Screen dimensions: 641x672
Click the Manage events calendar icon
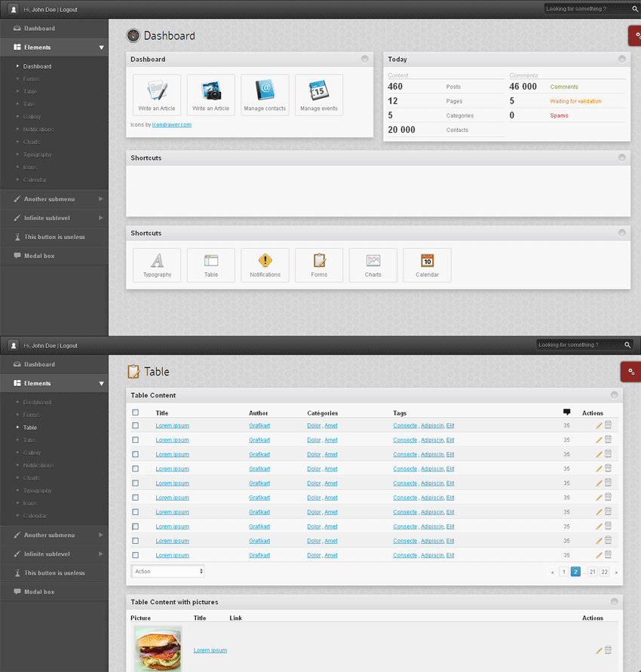[319, 95]
